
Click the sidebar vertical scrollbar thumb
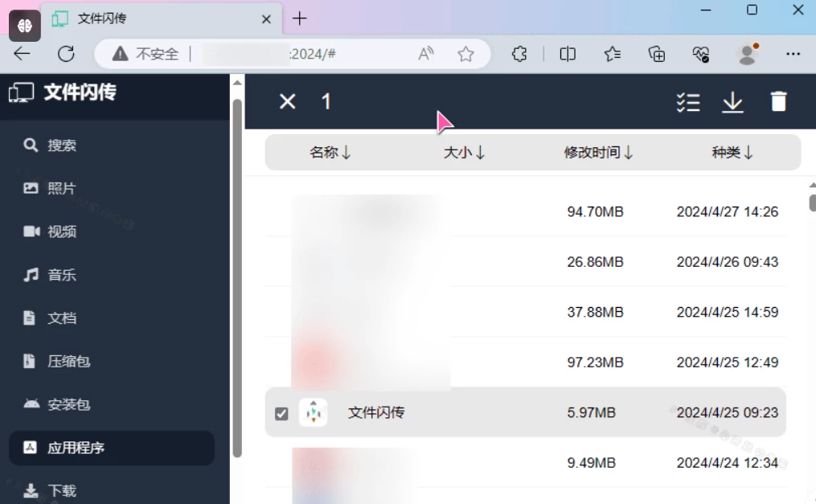point(237,278)
